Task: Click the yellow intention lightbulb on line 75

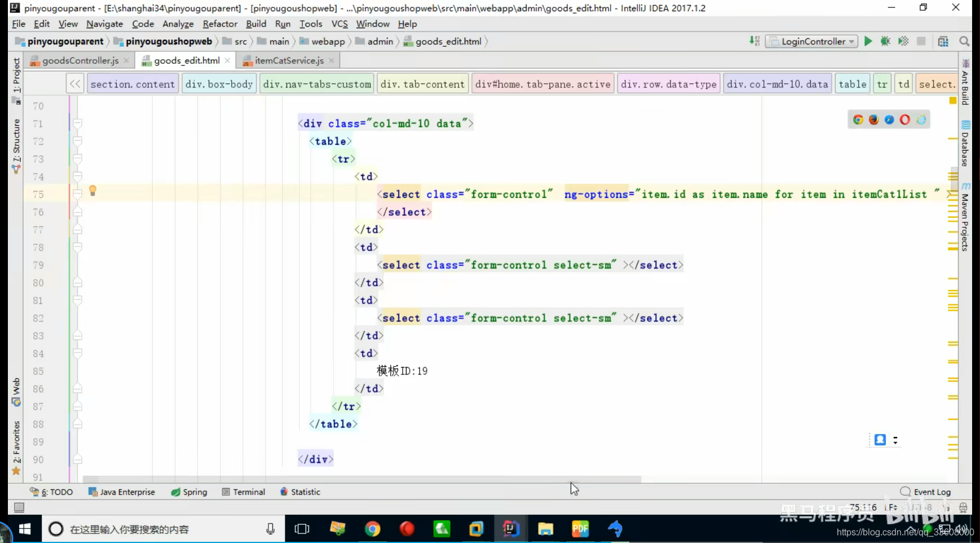Action: point(92,191)
